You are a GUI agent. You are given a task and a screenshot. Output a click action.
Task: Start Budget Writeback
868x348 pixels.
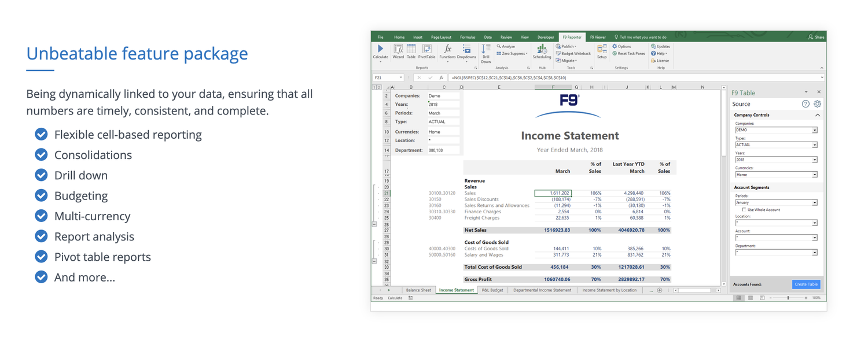(574, 53)
